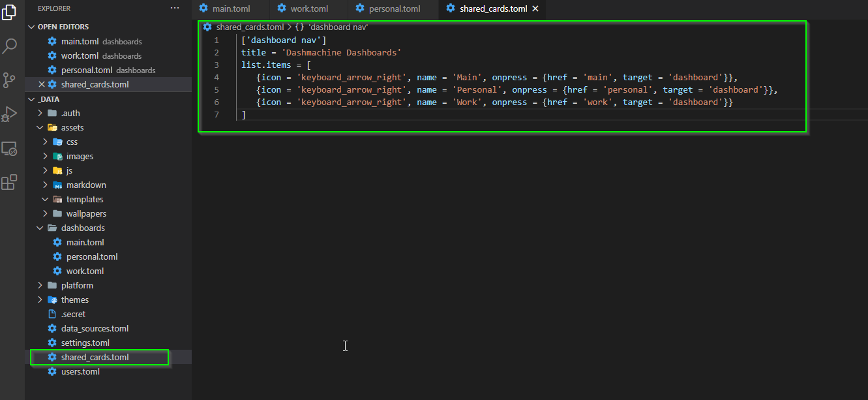Expand the css folder
This screenshot has width=868, height=400.
coord(46,142)
